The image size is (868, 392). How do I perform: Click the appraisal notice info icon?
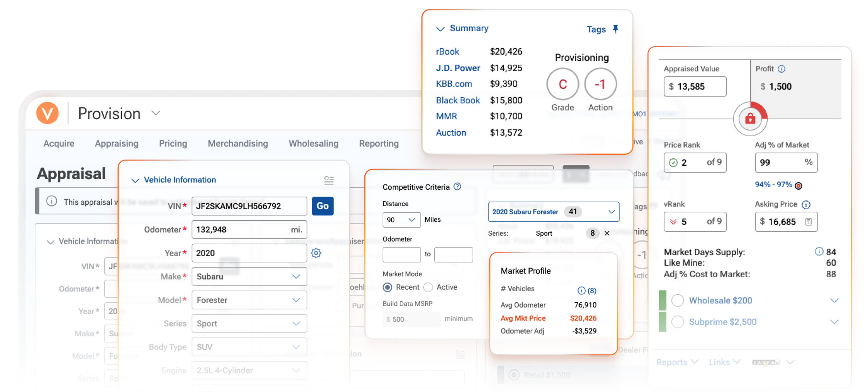coord(51,201)
